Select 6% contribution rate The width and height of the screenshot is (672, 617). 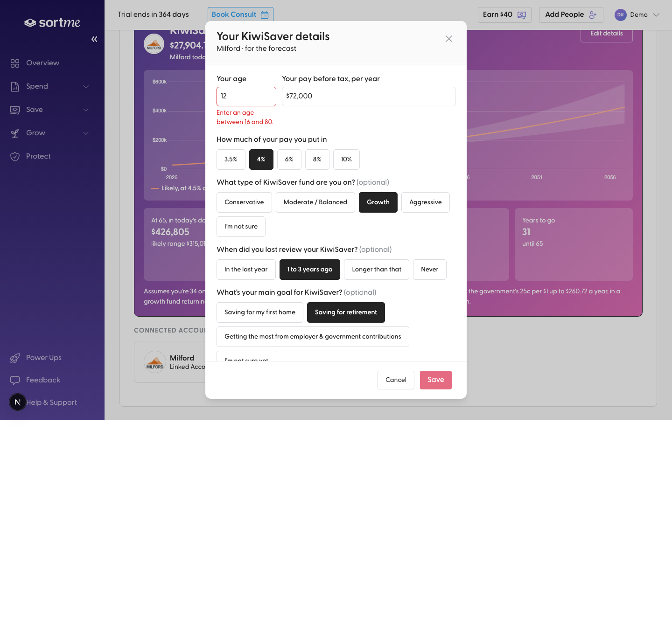point(289,159)
